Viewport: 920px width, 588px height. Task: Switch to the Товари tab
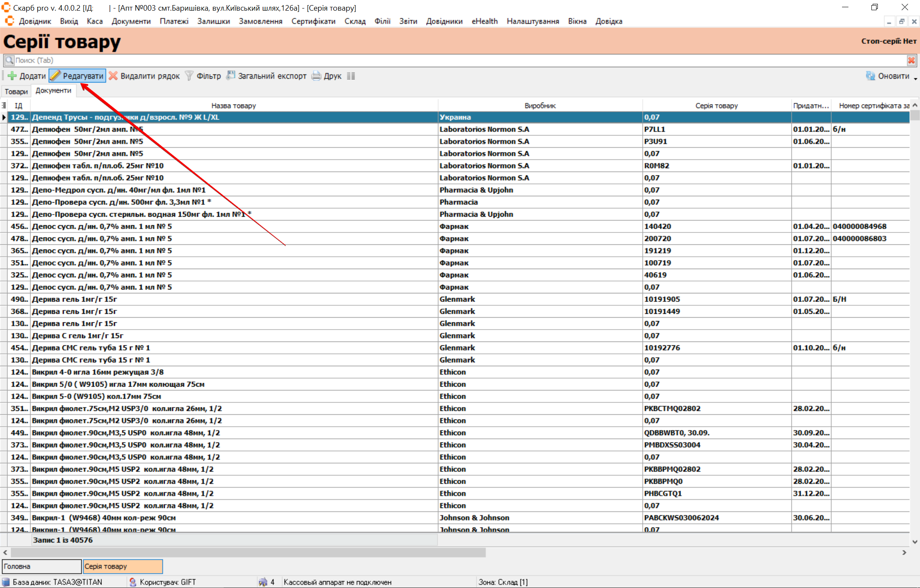click(x=16, y=92)
